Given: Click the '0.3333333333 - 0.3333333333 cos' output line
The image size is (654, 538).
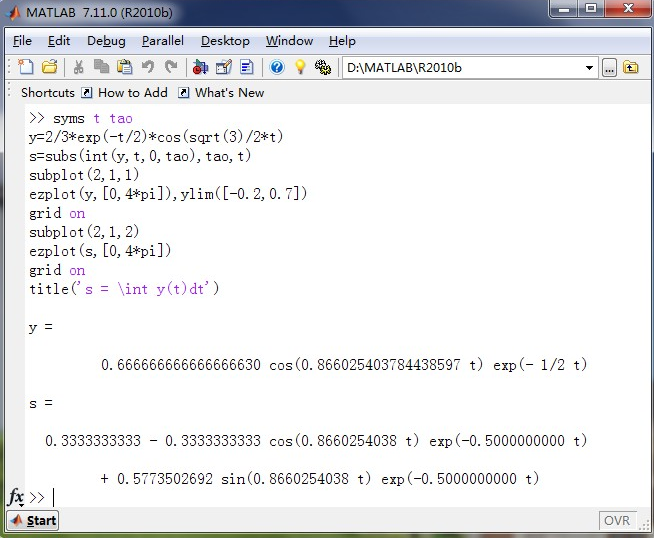Looking at the screenshot, I should [316, 441].
